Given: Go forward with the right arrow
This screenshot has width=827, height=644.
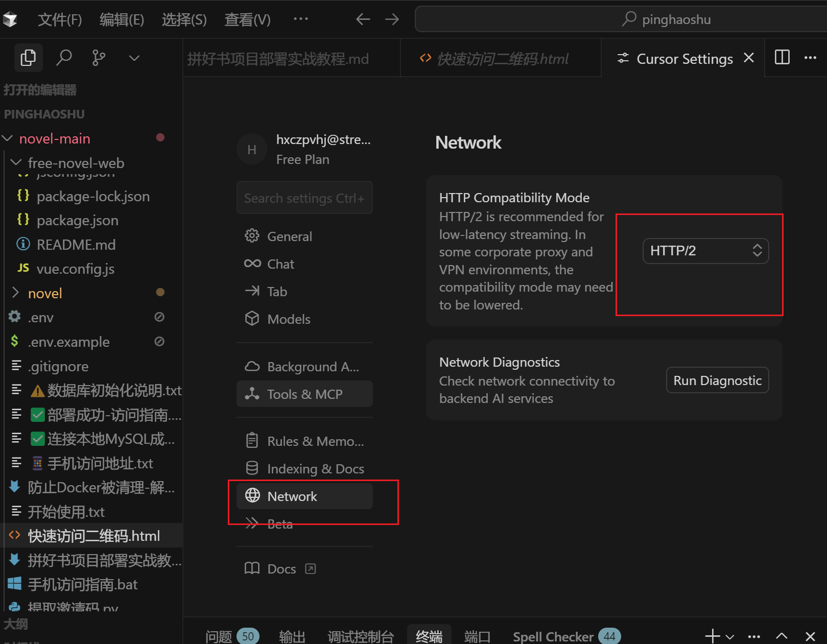Looking at the screenshot, I should tap(392, 19).
